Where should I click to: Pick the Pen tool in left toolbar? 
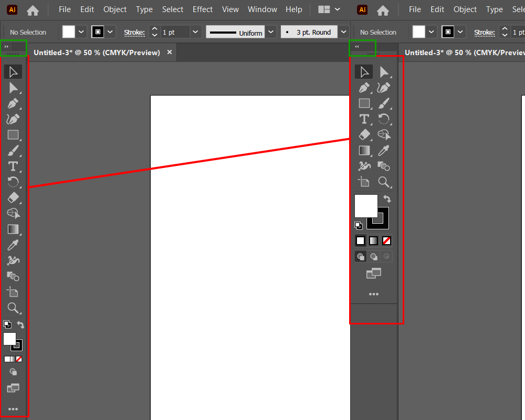pyautogui.click(x=13, y=103)
